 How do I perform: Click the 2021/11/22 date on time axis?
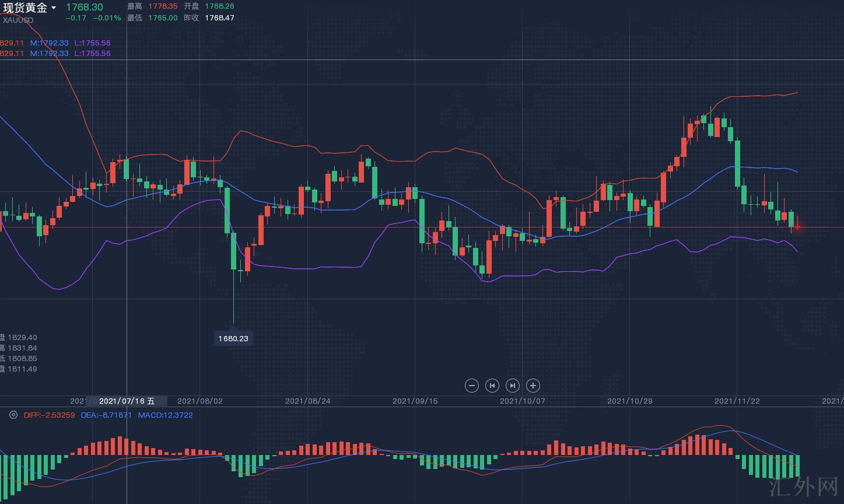click(737, 401)
